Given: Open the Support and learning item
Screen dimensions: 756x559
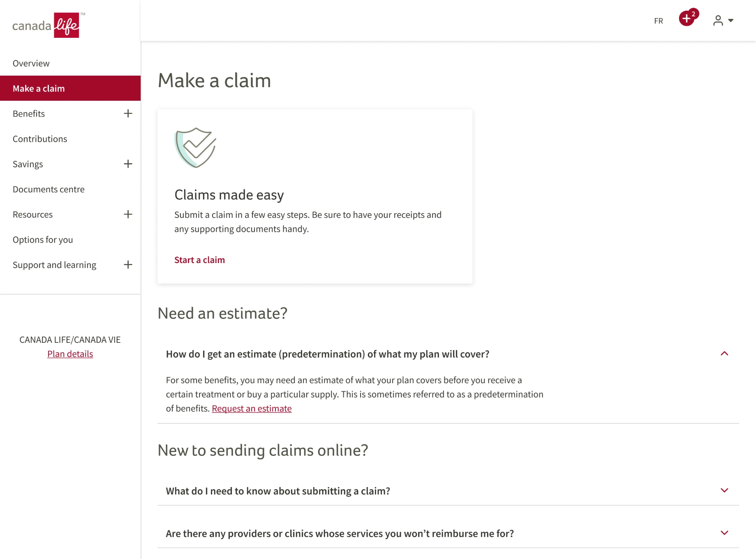Looking at the screenshot, I should pos(55,265).
